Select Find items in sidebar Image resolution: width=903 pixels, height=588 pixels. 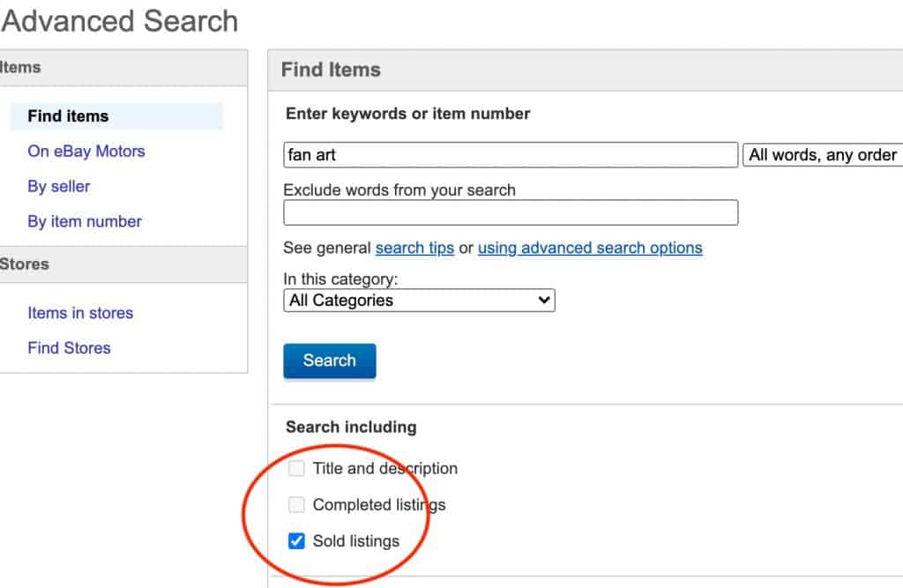(x=68, y=115)
